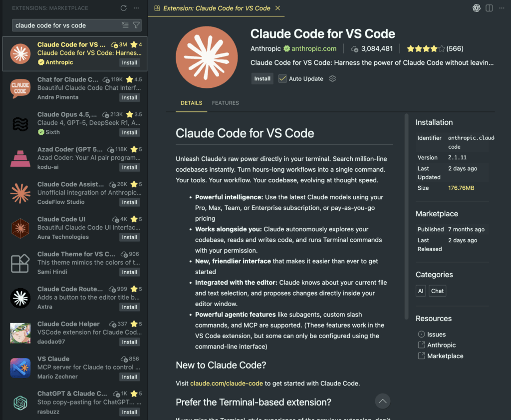
Task: Open Issues under the Resources section
Action: coord(437,334)
